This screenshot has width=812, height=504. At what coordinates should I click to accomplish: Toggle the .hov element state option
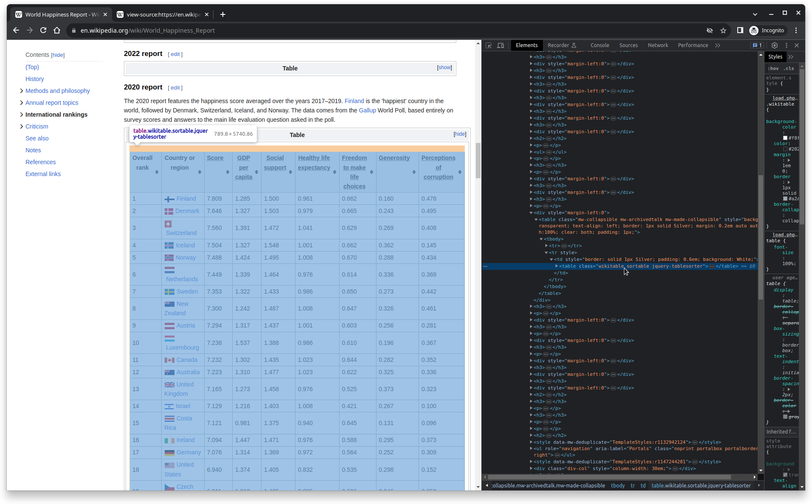773,68
